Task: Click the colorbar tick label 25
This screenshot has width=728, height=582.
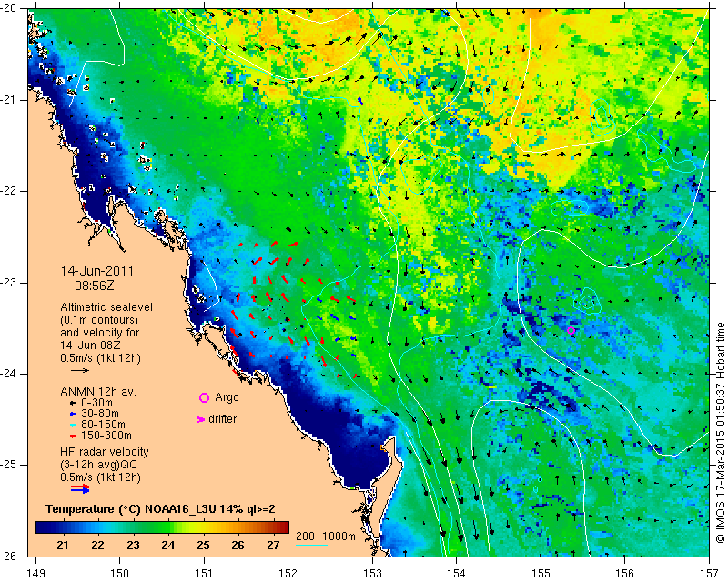Action: tap(203, 545)
